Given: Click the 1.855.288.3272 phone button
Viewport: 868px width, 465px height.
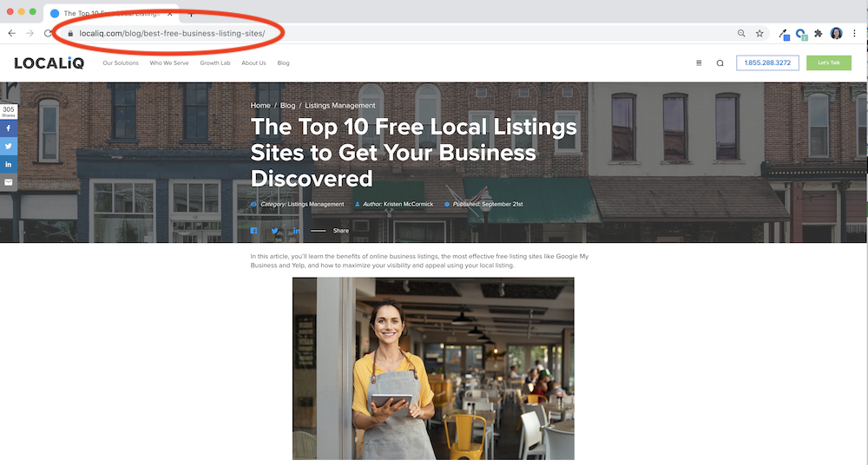Looking at the screenshot, I should tap(767, 62).
